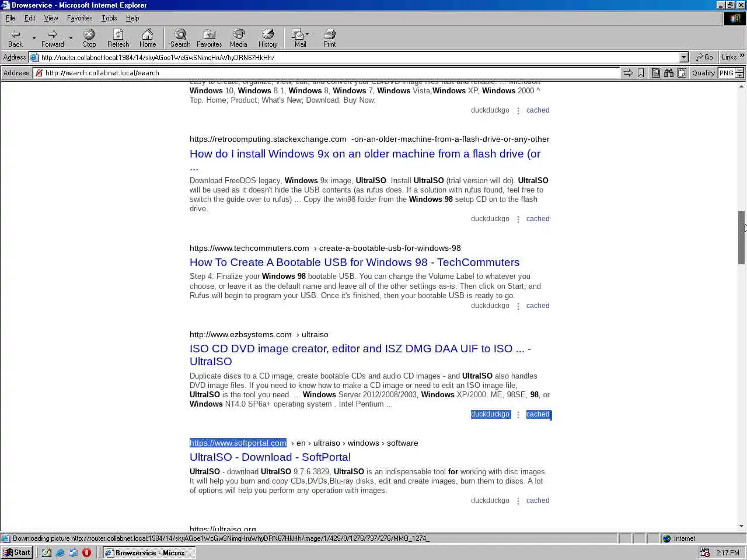Click the Windows flag throbber logo
The width and height of the screenshot is (747, 560).
tap(735, 19)
